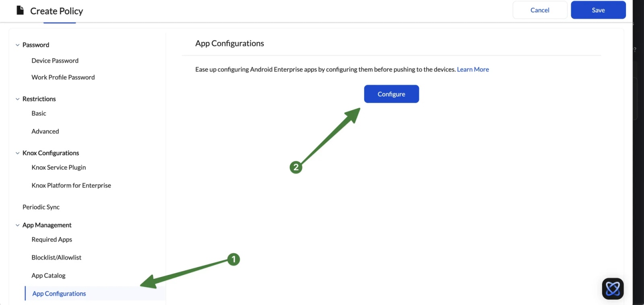The image size is (644, 305).
Task: Select Knox Platform for Enterprise
Action: pyautogui.click(x=71, y=185)
